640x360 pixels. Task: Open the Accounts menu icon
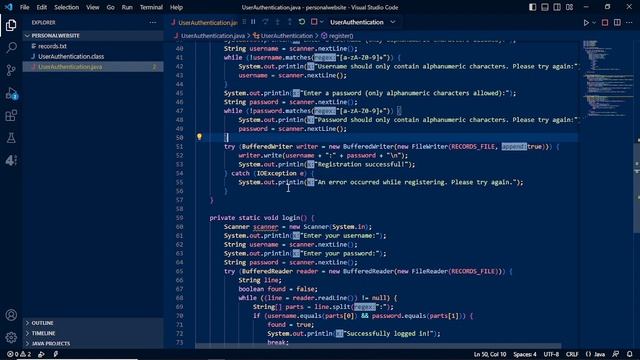coord(11,315)
